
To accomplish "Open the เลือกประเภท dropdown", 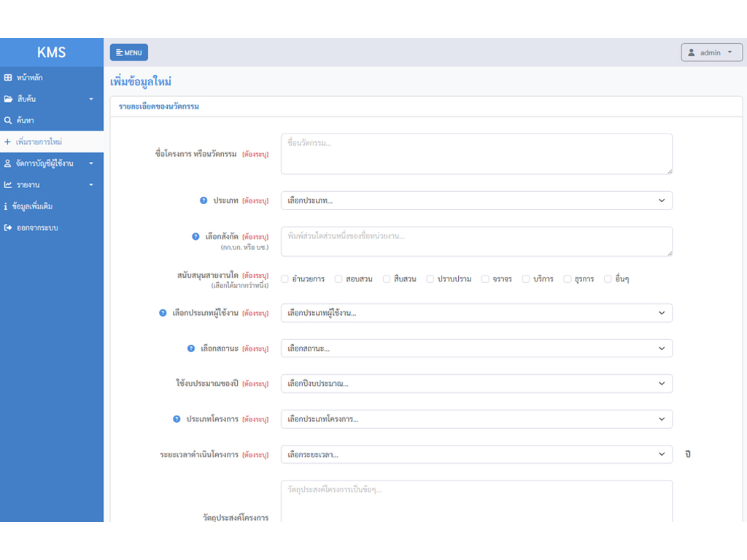I will click(x=476, y=201).
